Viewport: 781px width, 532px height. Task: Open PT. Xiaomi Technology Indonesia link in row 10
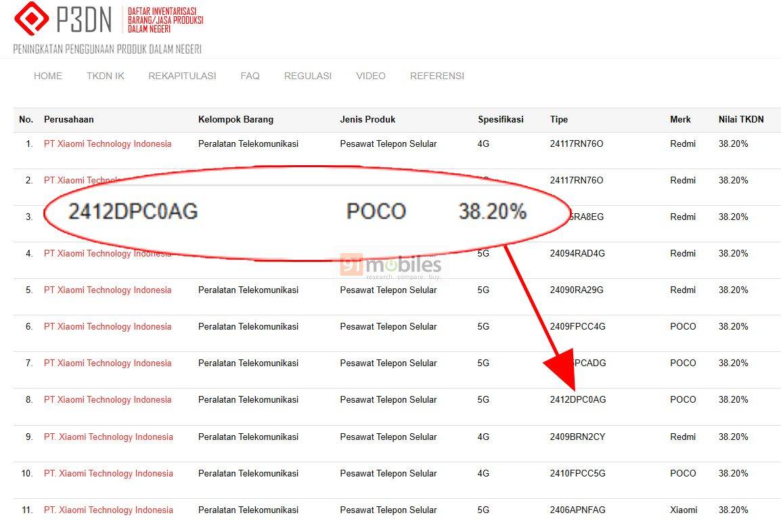tap(108, 473)
